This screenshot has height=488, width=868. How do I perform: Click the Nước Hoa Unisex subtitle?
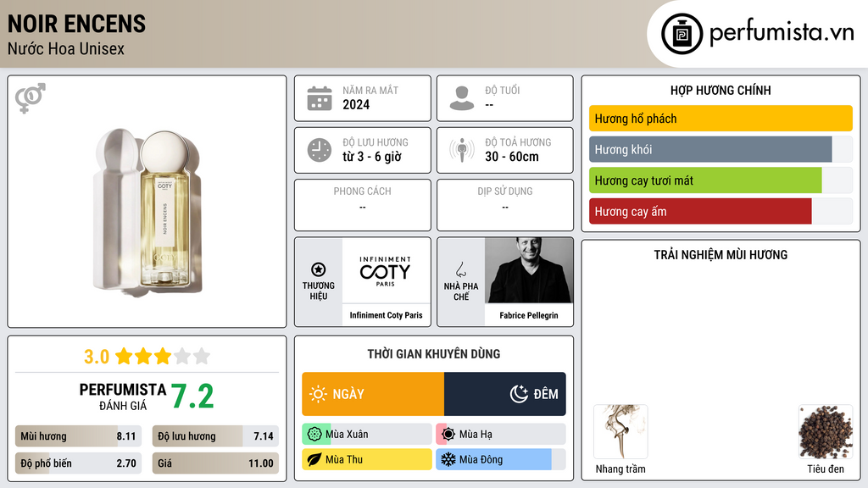tap(66, 48)
